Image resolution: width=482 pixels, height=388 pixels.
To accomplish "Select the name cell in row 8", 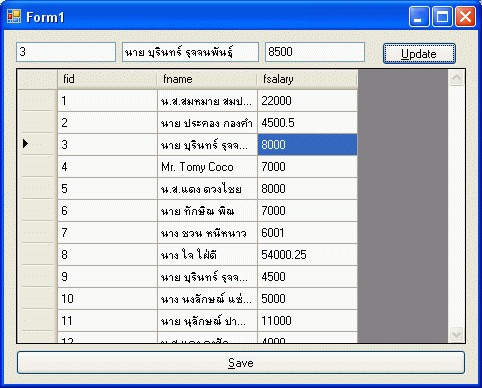I will point(207,255).
